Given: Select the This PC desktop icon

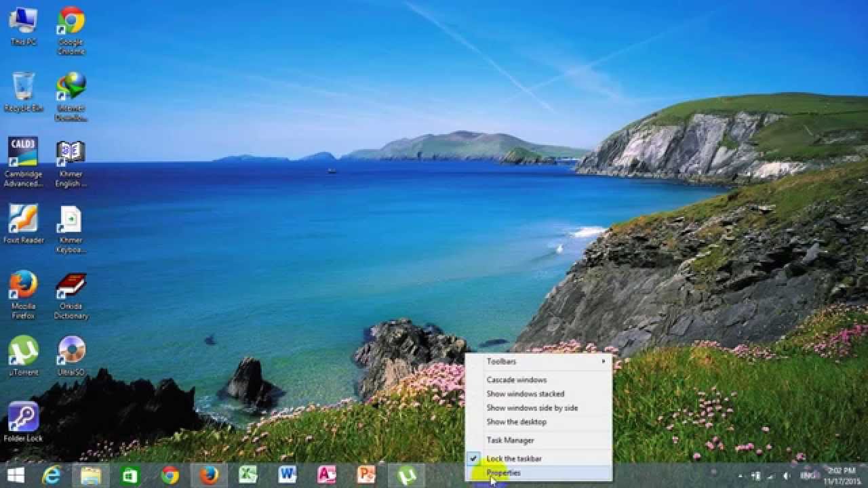Looking at the screenshot, I should pos(23,26).
